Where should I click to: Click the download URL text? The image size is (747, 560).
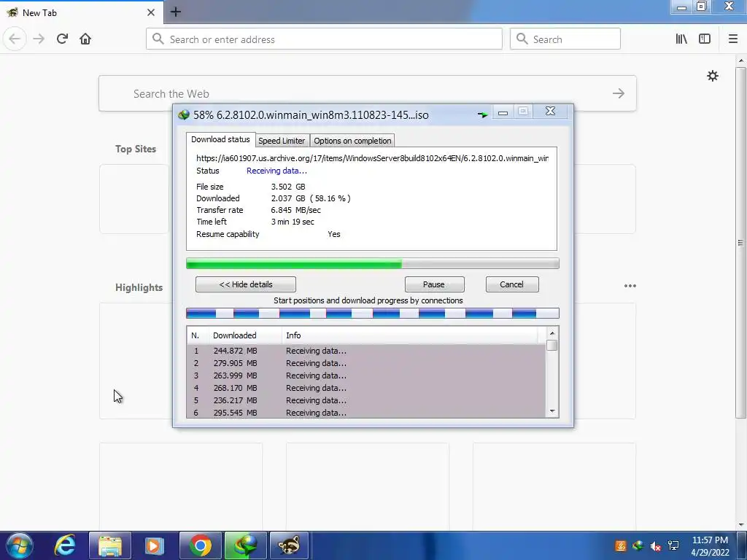pos(372,158)
